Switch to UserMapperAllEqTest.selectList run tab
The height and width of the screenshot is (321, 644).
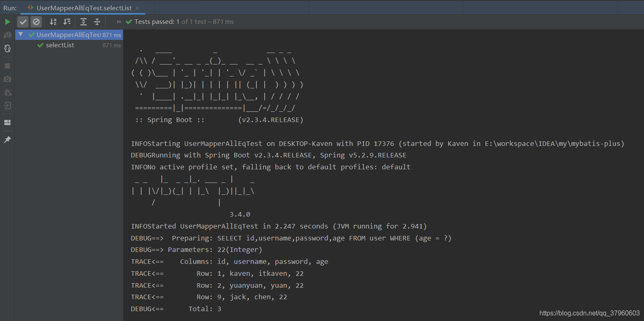coord(84,8)
